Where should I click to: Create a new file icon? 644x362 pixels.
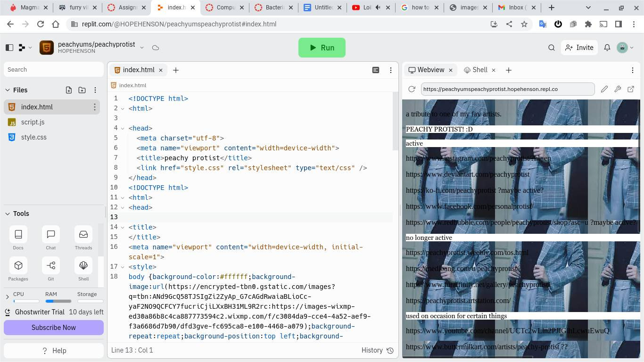[x=69, y=90]
